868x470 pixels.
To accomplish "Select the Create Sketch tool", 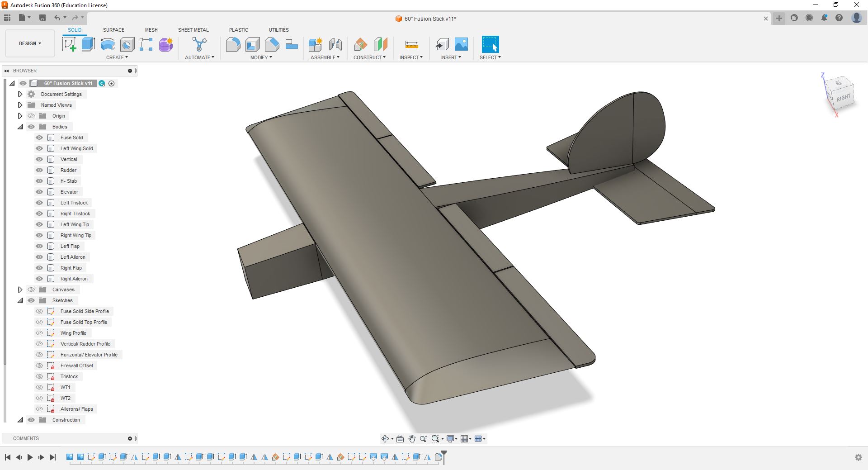I will (x=69, y=44).
